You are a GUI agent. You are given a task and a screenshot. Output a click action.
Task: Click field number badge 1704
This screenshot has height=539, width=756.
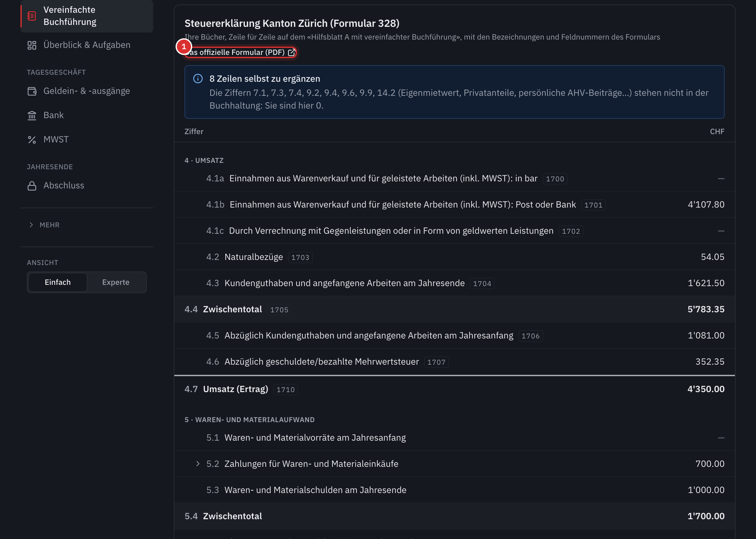[482, 284]
